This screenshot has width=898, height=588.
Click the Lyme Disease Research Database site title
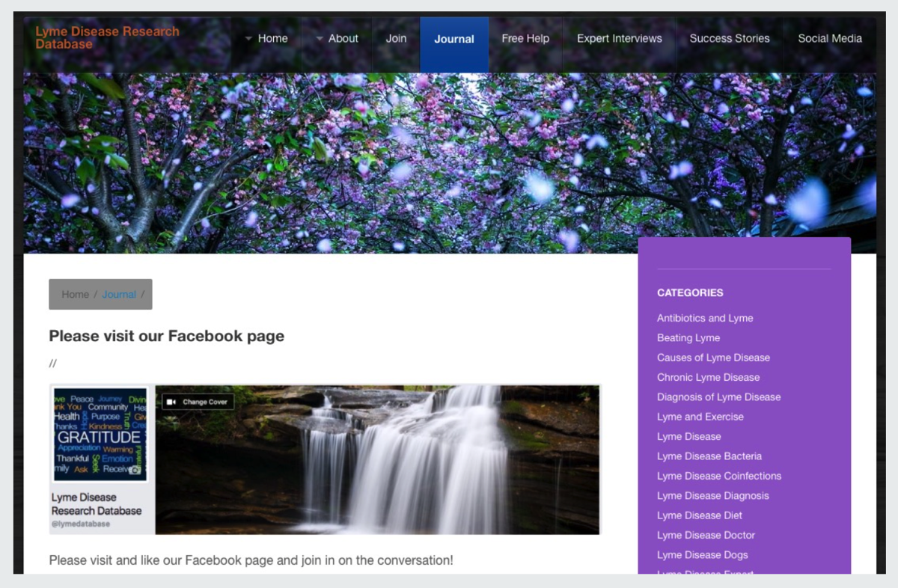point(107,37)
